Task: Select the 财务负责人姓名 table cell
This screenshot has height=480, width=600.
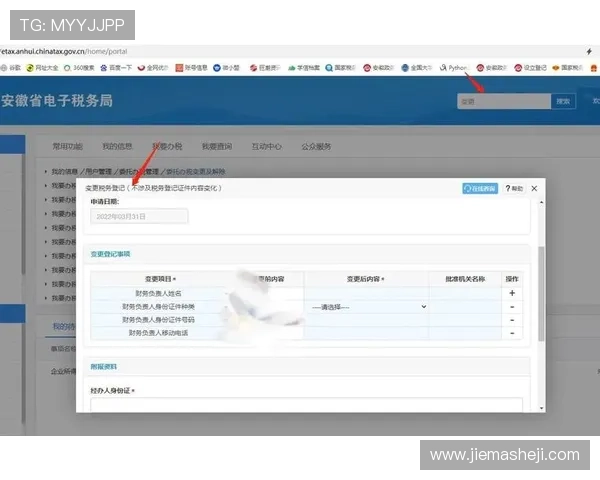Action: [x=158, y=294]
